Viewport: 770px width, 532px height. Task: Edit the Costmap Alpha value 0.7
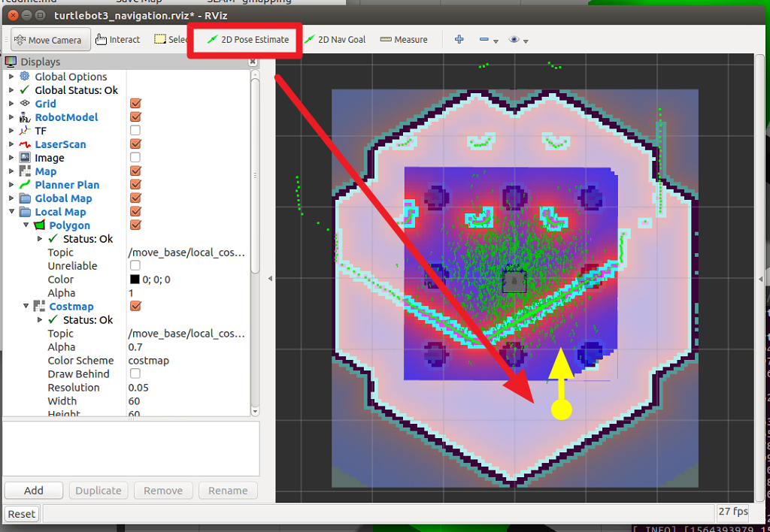click(x=188, y=347)
